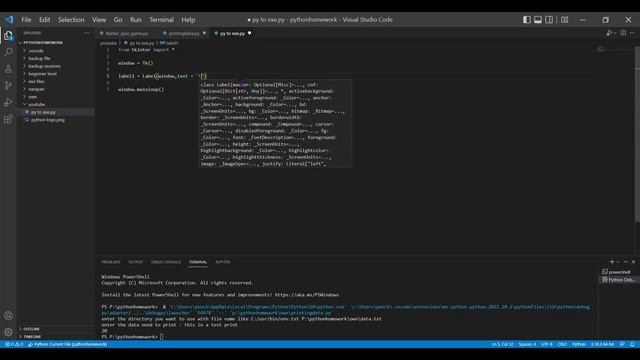Open new terminal launch profile dropdown
The height and width of the screenshot is (360, 640).
coord(617,262)
